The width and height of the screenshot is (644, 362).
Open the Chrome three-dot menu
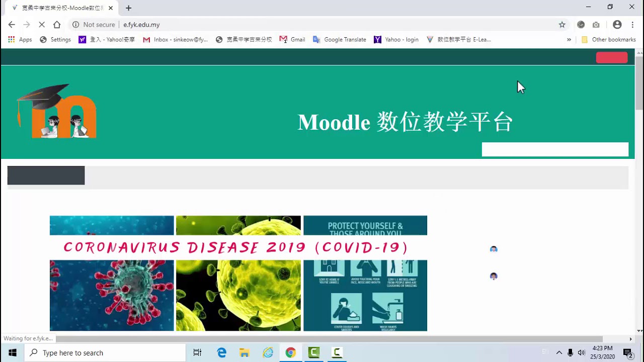pos(632,25)
